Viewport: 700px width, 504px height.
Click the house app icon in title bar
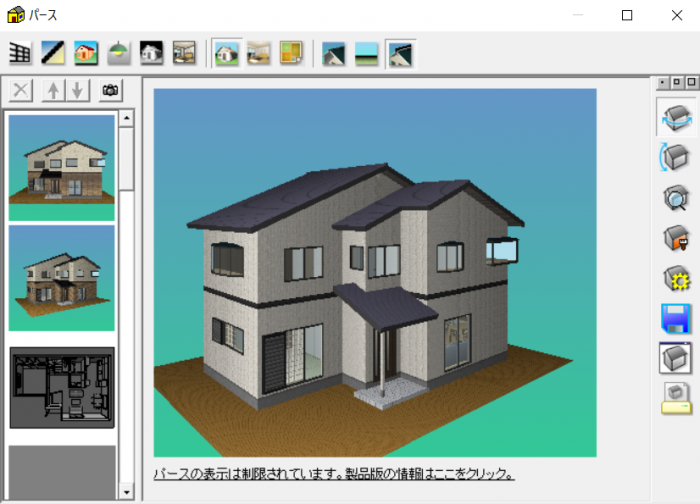(x=16, y=15)
